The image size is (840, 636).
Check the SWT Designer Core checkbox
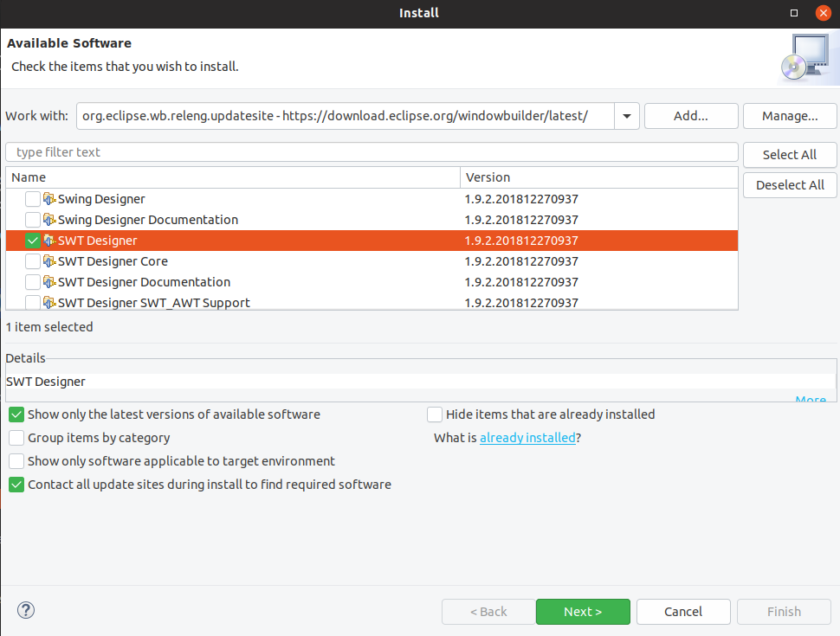[x=33, y=261]
